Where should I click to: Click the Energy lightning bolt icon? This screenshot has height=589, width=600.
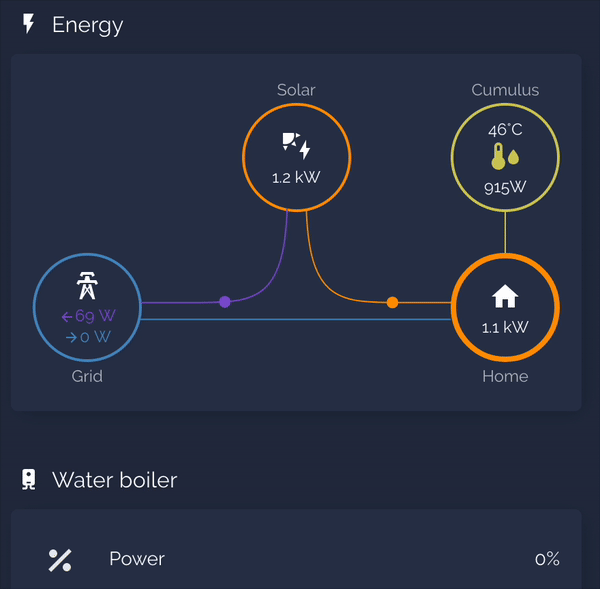click(x=29, y=24)
